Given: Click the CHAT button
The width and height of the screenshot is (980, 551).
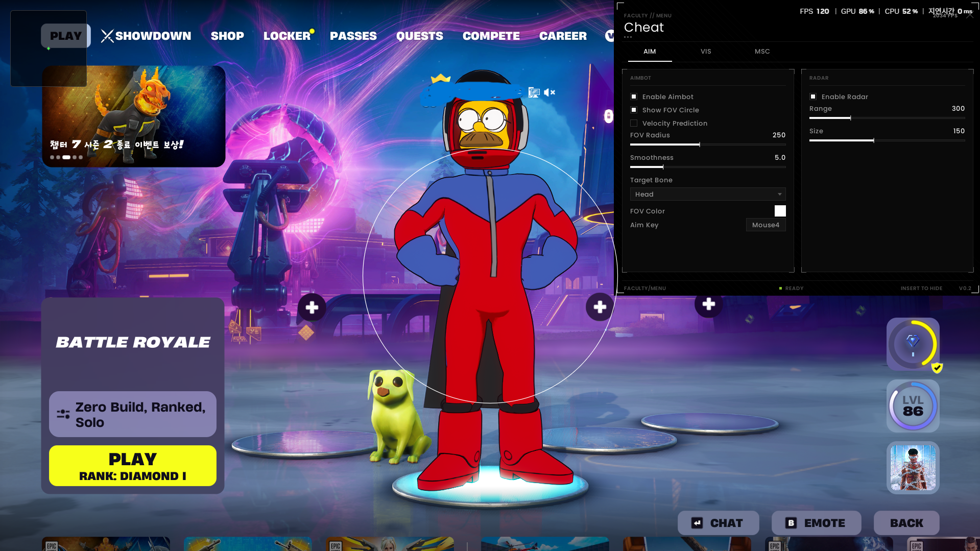Looking at the screenshot, I should [x=718, y=523].
